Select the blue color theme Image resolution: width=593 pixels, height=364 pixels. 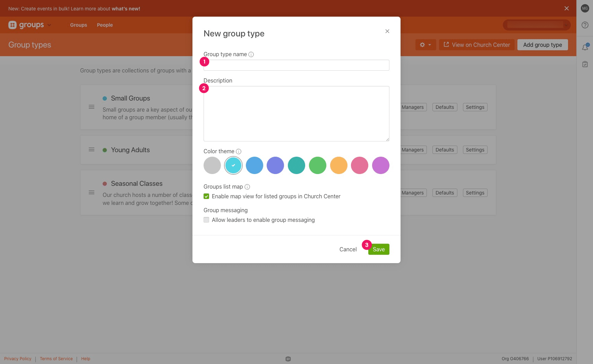click(x=255, y=165)
